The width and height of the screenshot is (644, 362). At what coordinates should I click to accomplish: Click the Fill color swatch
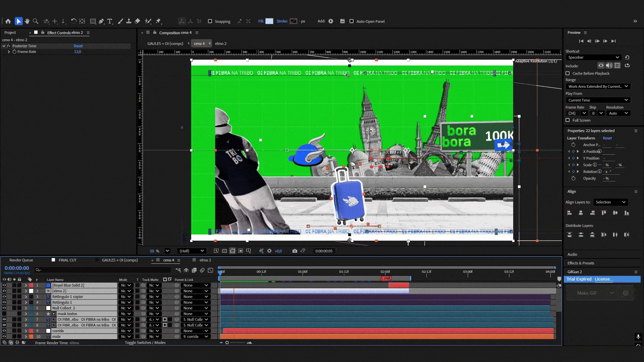[x=269, y=21]
